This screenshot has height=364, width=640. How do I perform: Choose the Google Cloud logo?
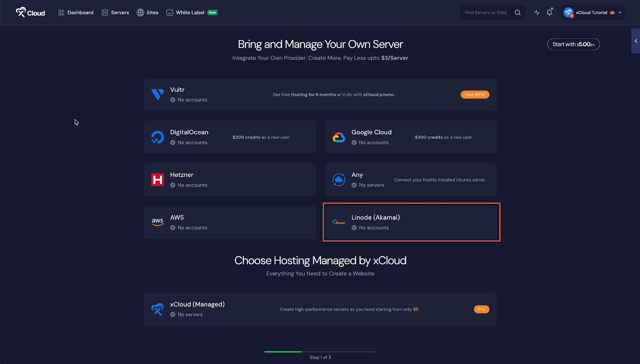click(339, 137)
